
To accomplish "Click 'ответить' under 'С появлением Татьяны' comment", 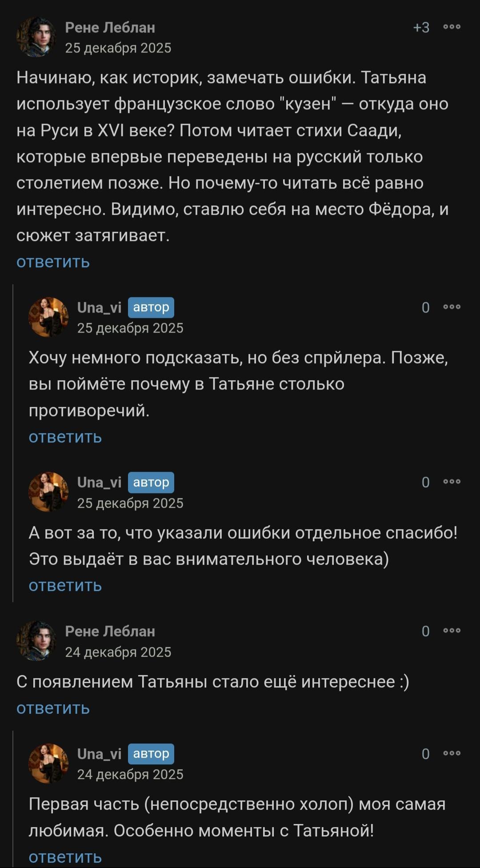I will coord(53,708).
